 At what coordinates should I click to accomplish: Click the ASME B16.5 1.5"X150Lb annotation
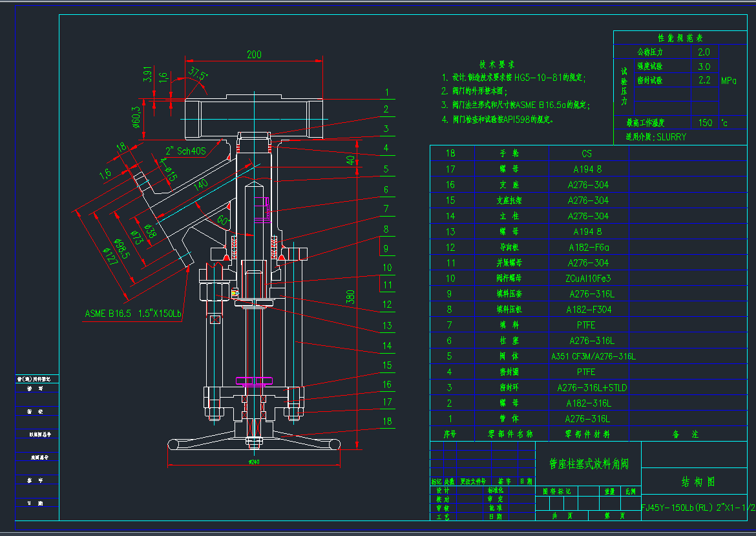[133, 314]
